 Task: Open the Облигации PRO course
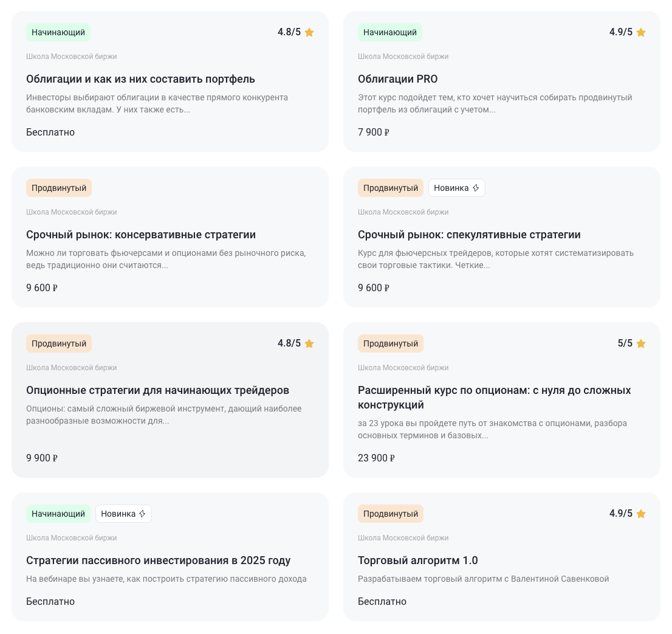click(397, 79)
